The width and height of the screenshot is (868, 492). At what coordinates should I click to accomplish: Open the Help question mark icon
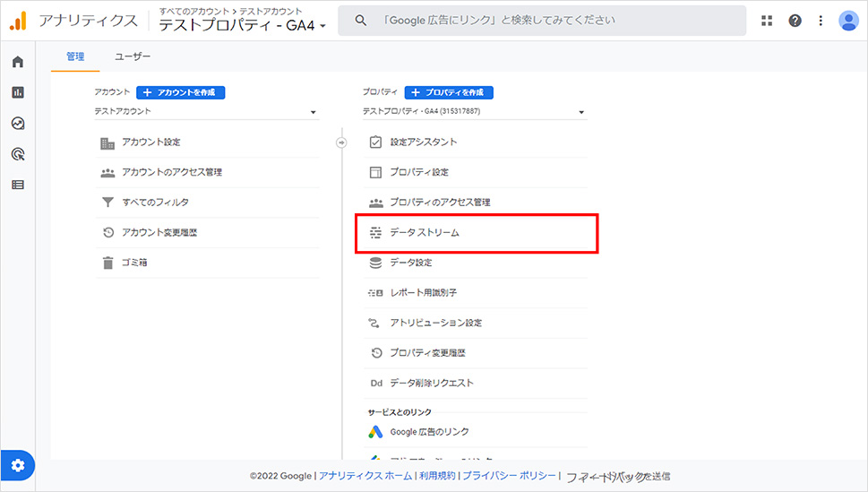tap(795, 21)
